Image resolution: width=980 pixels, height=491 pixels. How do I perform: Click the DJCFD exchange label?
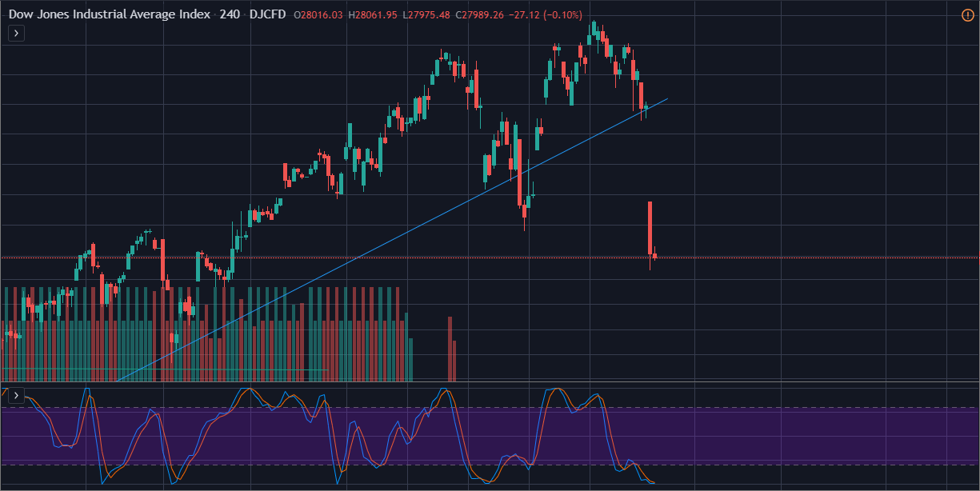[268, 15]
